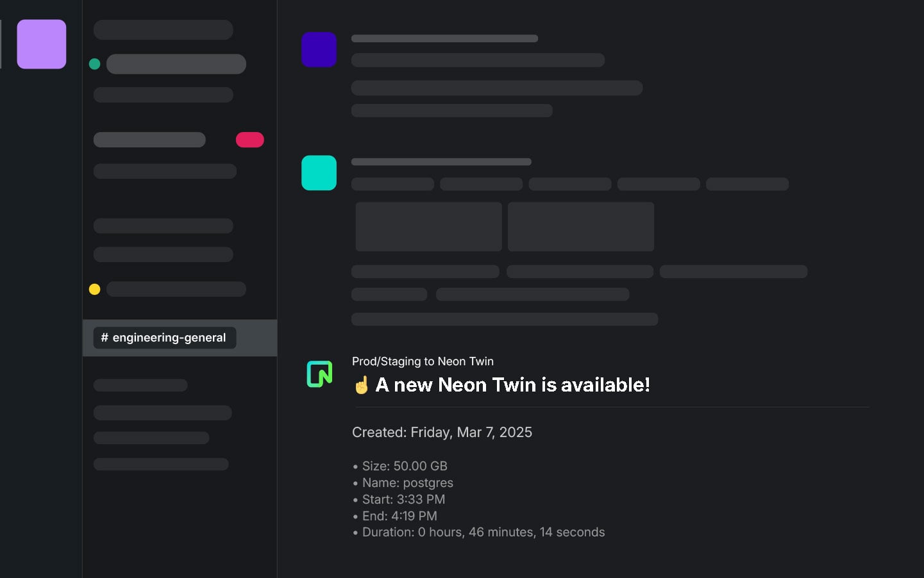Click the active workspace indicator bar on far left
The width and height of the screenshot is (924, 578).
(x=1, y=44)
